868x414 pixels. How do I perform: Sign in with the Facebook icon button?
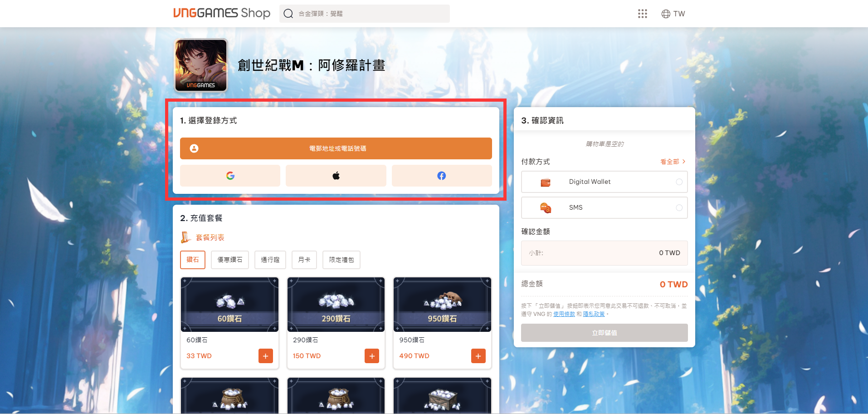(x=441, y=176)
